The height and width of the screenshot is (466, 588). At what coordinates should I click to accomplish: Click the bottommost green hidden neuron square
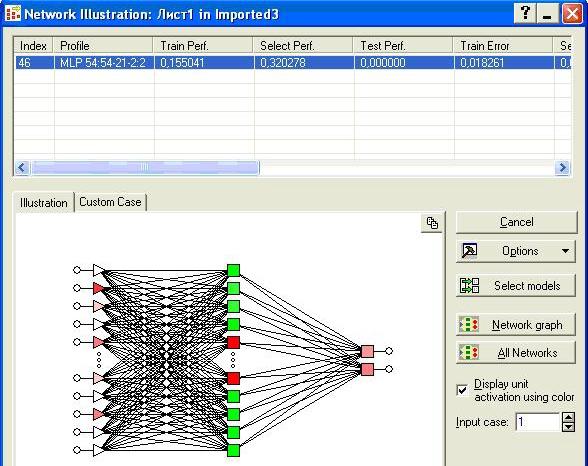[233, 450]
